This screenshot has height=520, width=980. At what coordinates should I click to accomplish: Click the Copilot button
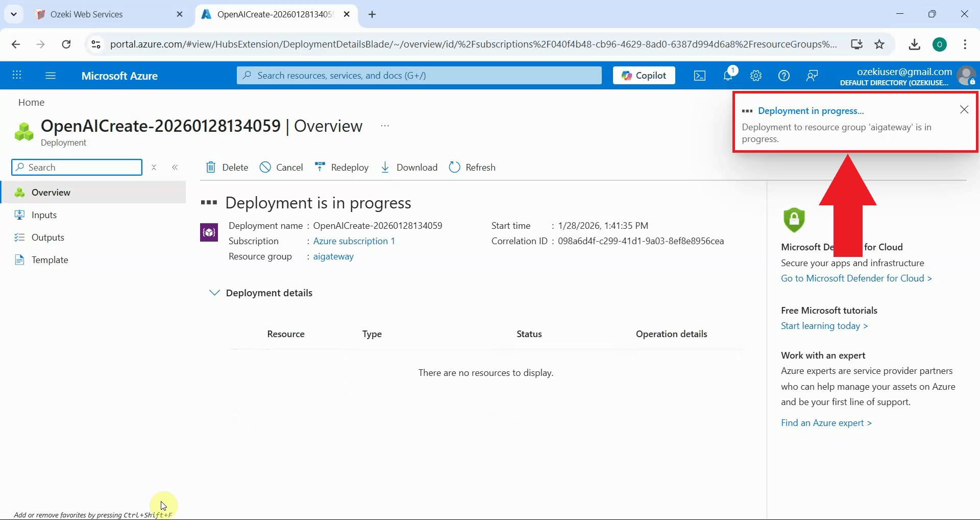pyautogui.click(x=644, y=76)
